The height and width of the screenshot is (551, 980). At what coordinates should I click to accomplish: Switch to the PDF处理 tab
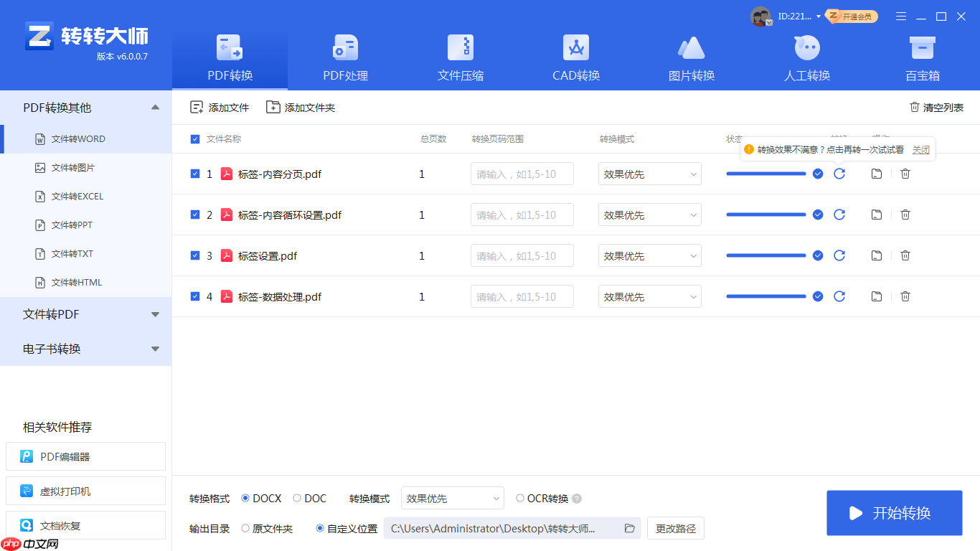pos(346,59)
